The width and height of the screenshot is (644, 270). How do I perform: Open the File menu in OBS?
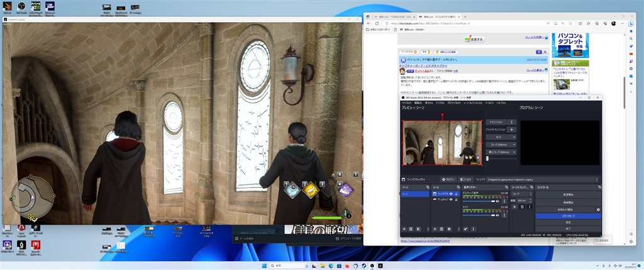(407, 103)
